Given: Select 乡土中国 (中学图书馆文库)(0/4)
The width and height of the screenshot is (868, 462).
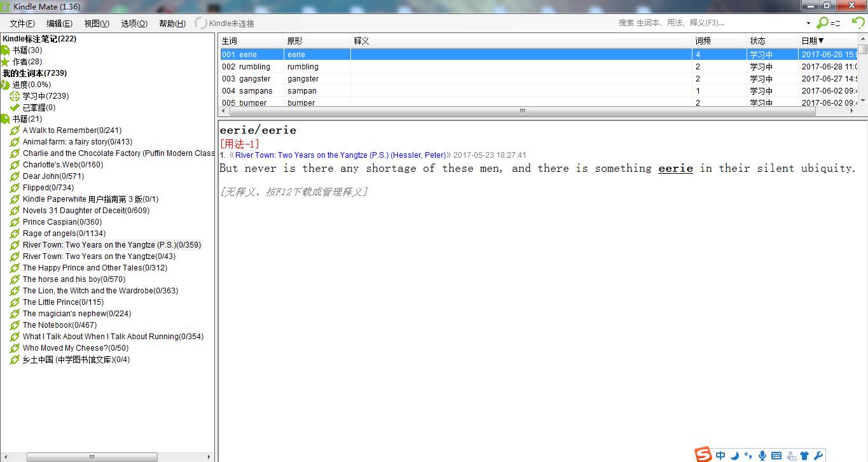Looking at the screenshot, I should point(76,360).
